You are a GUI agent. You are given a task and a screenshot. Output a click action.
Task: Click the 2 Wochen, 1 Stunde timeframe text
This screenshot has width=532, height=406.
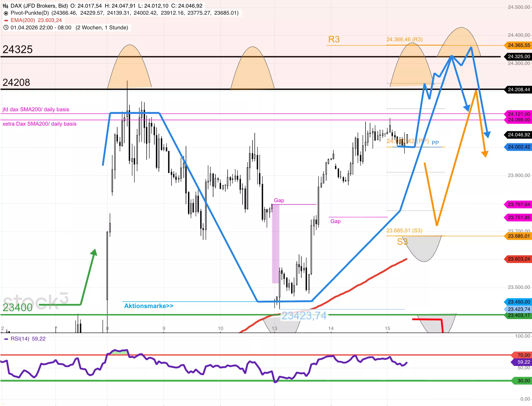click(102, 27)
